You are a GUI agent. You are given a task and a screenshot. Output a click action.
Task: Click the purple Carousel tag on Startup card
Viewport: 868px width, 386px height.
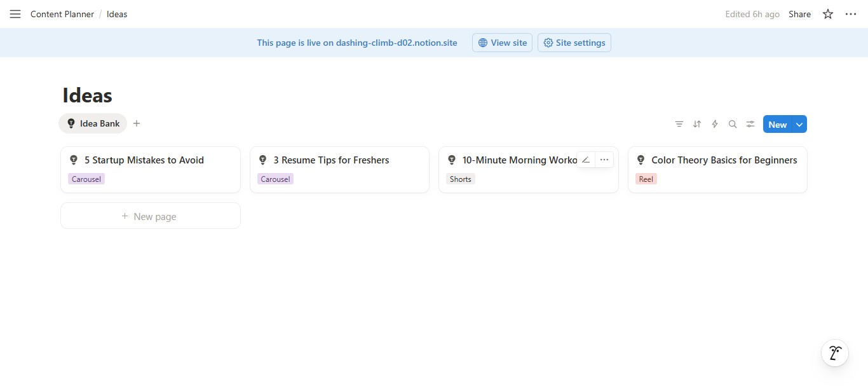pos(86,179)
